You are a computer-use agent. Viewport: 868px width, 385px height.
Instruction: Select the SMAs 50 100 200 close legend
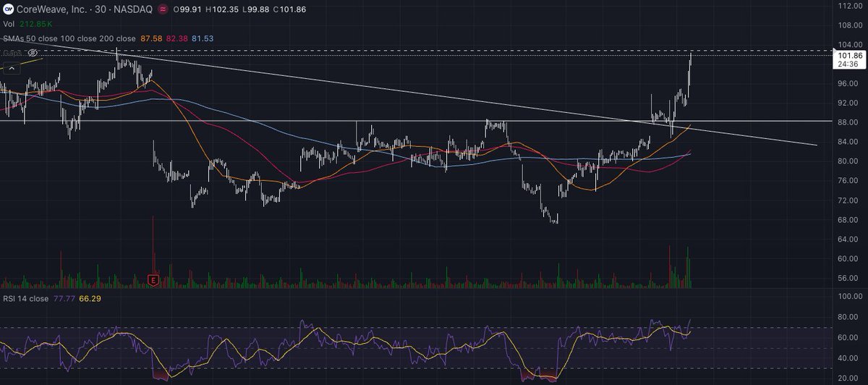click(x=69, y=38)
